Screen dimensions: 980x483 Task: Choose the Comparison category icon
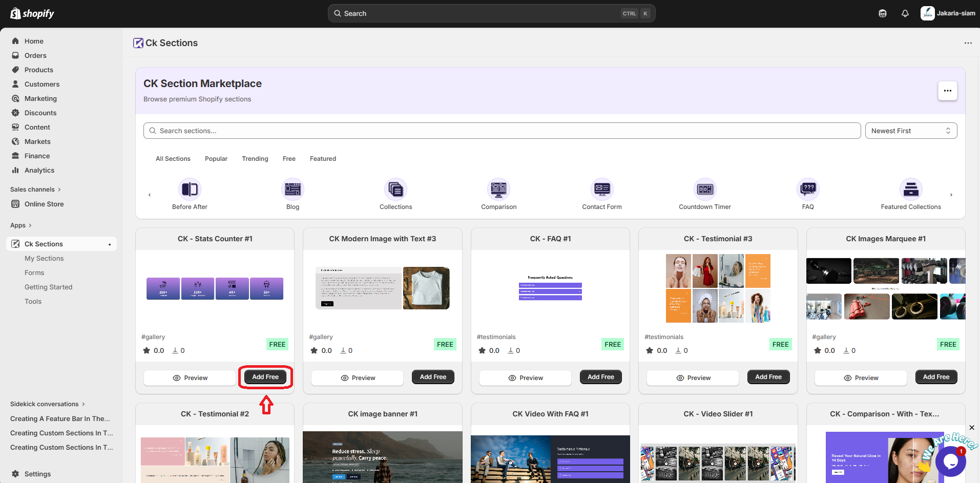click(498, 190)
